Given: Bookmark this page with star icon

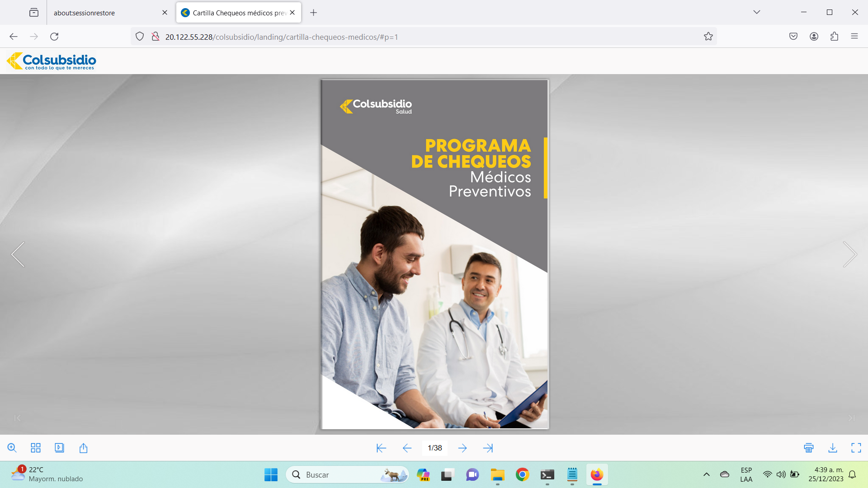Looking at the screenshot, I should click(708, 37).
